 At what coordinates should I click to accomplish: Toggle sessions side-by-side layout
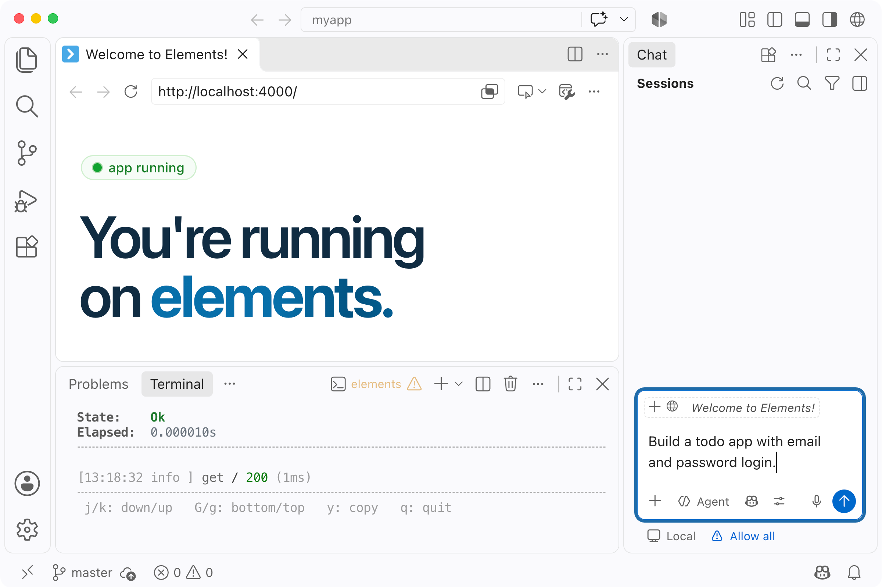860,83
